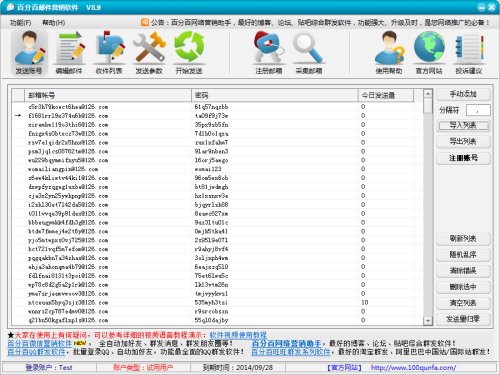The image size is (500, 375).
Task: Click the account list scrollbar down arrow
Action: click(x=428, y=320)
